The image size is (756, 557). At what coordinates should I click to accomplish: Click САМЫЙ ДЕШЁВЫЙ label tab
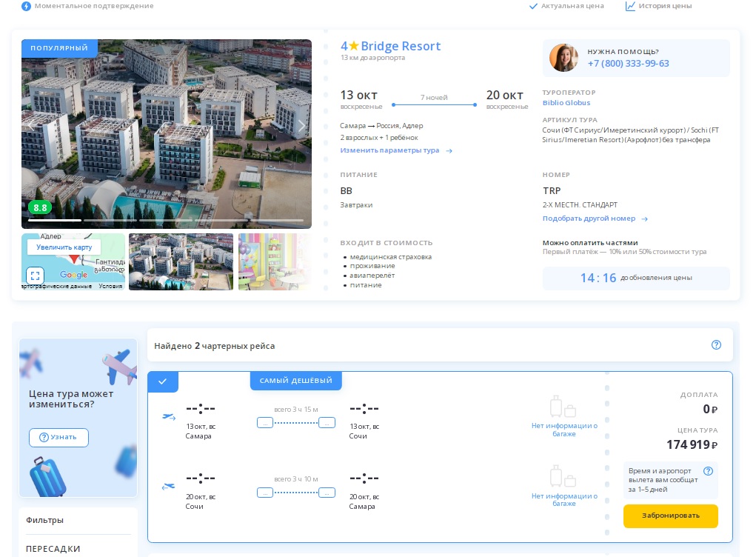click(296, 381)
